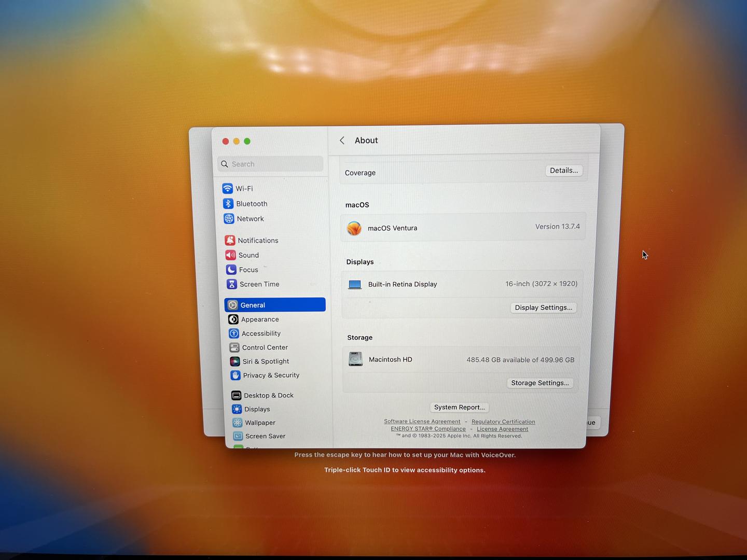
Task: Click the Macintosh HD drive icon
Action: (355, 359)
